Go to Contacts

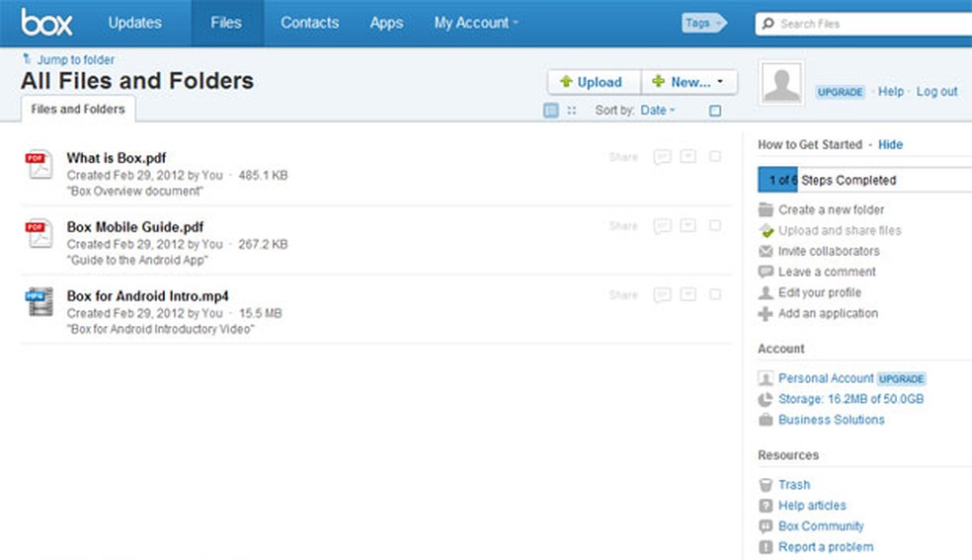tap(309, 23)
